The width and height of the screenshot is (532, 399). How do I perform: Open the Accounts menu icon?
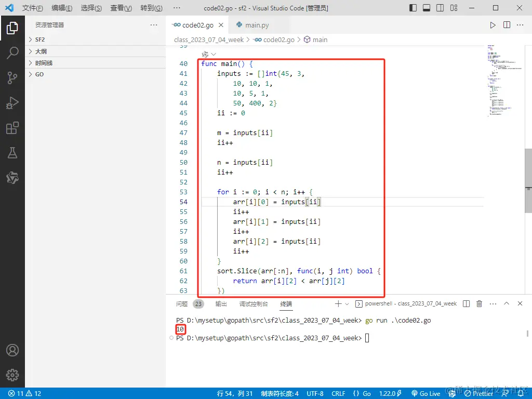12,350
